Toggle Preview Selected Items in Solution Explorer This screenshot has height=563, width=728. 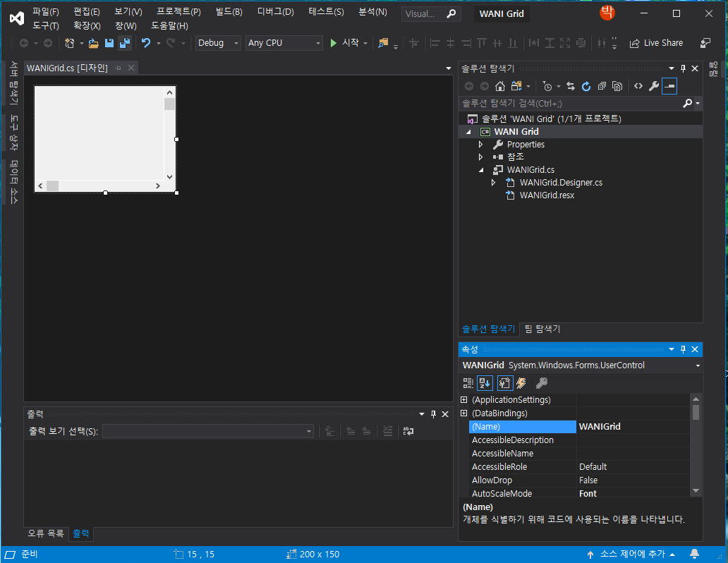(x=669, y=86)
